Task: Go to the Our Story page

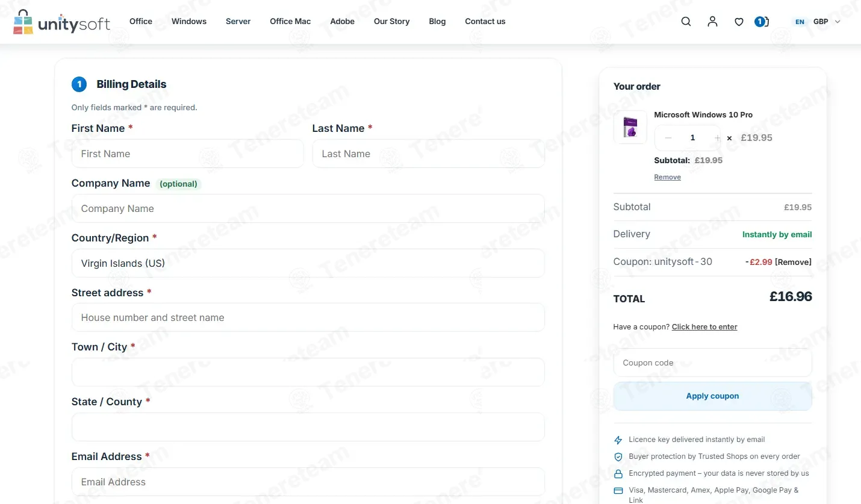Action: (x=392, y=21)
